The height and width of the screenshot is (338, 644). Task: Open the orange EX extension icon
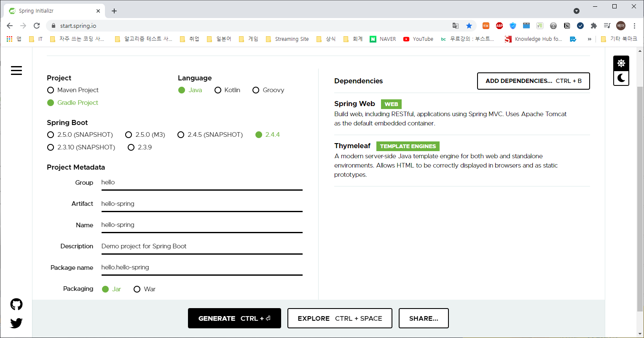coord(486,26)
